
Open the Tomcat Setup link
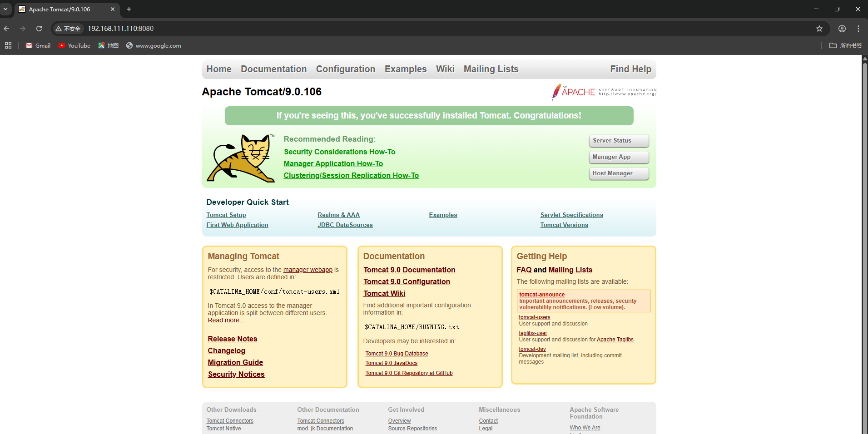tap(226, 215)
